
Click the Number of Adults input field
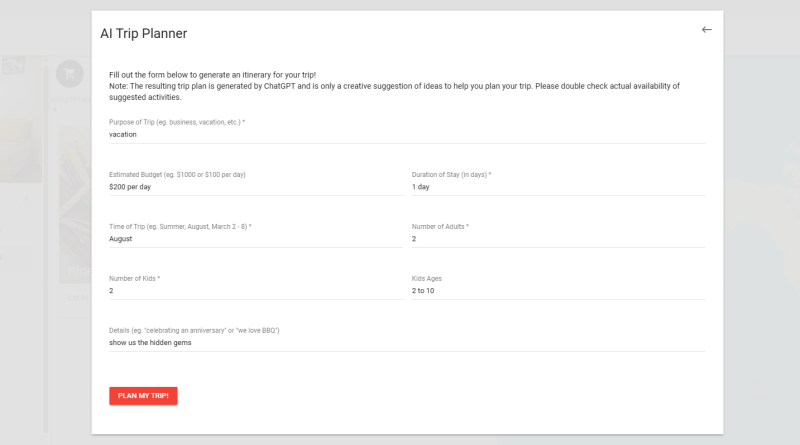558,239
